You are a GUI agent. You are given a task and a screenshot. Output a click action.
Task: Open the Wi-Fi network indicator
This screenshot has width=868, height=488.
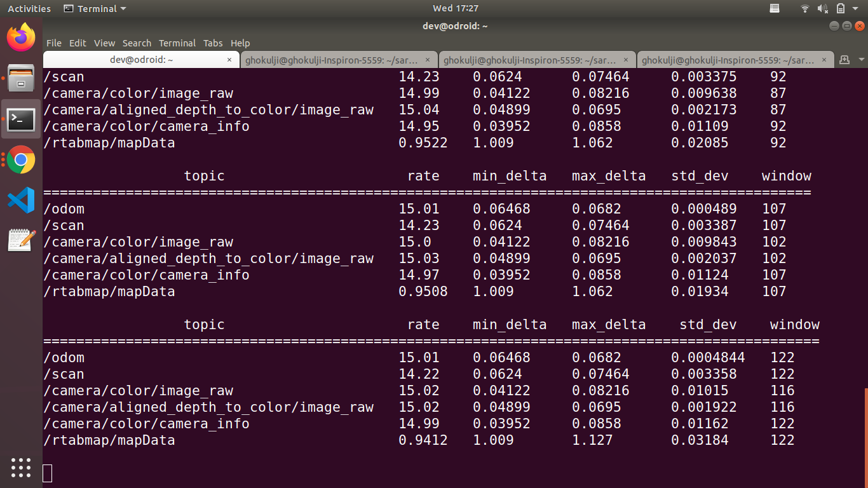pos(805,9)
